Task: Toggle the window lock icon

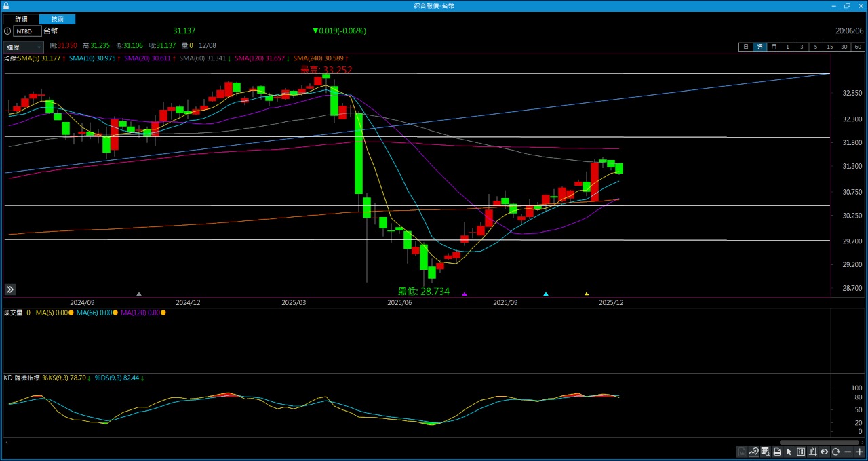Action: point(6,5)
